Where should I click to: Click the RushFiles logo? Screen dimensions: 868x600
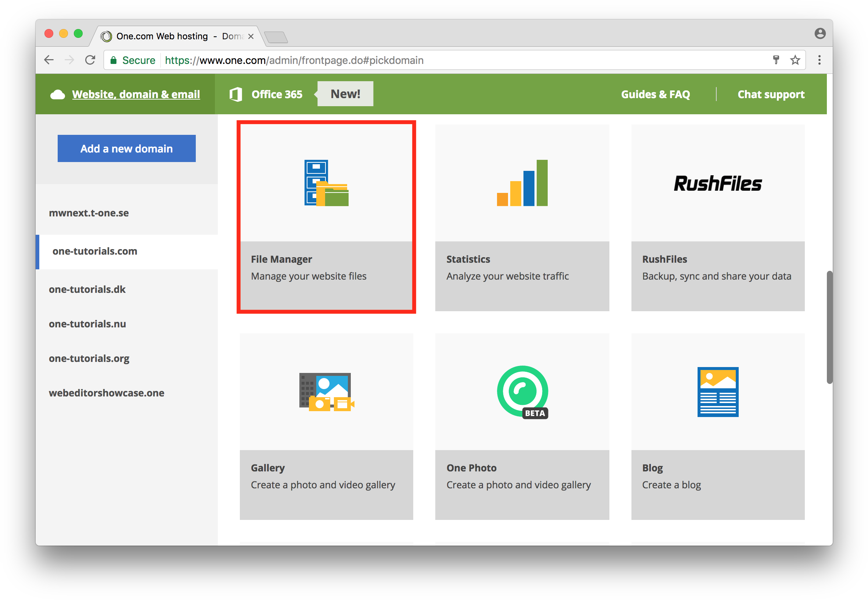click(717, 183)
